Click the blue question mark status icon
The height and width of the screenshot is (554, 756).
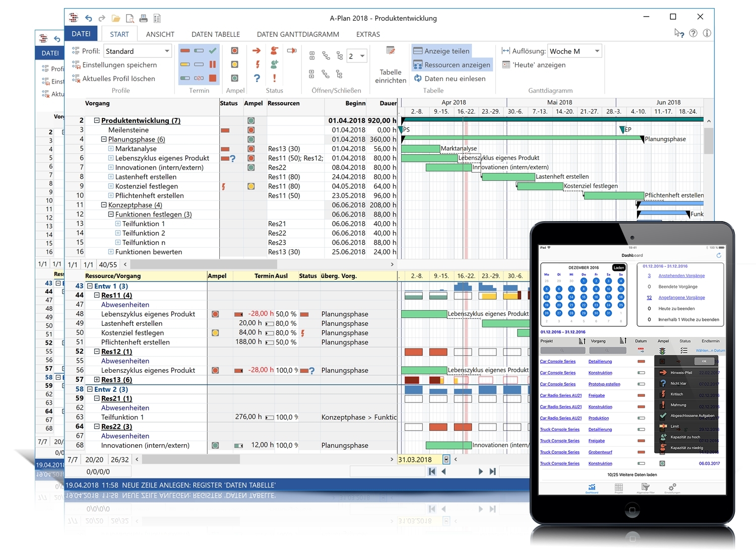(257, 78)
